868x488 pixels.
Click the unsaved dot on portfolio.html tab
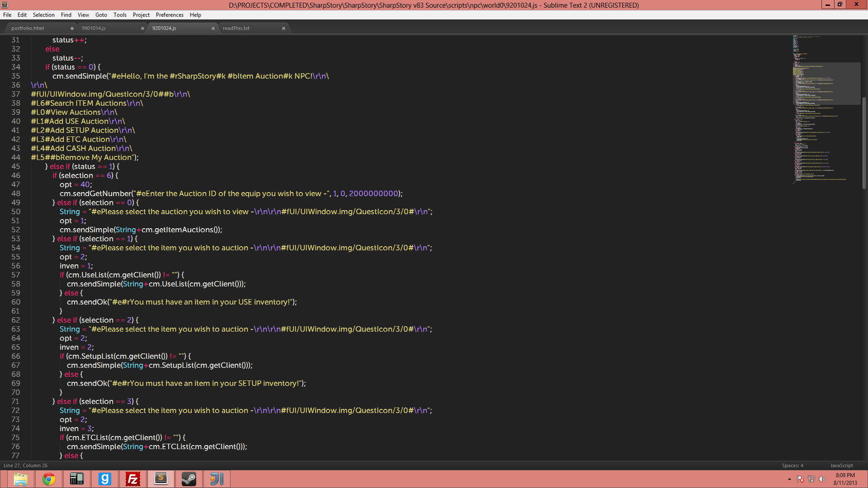(72, 28)
